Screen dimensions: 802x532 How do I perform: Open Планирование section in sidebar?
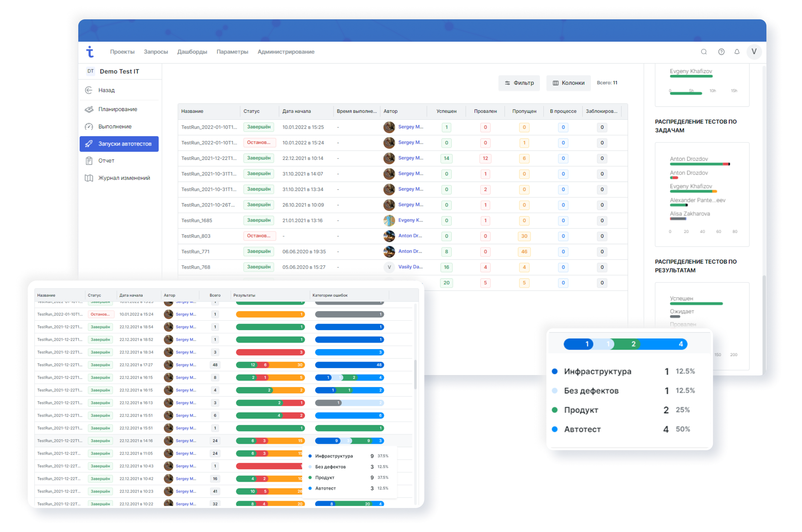[117, 109]
